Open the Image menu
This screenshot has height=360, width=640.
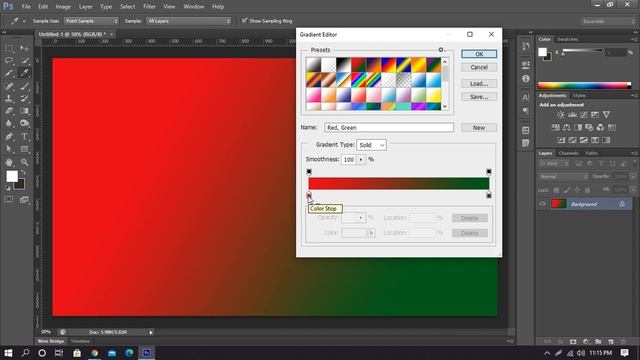(x=63, y=7)
